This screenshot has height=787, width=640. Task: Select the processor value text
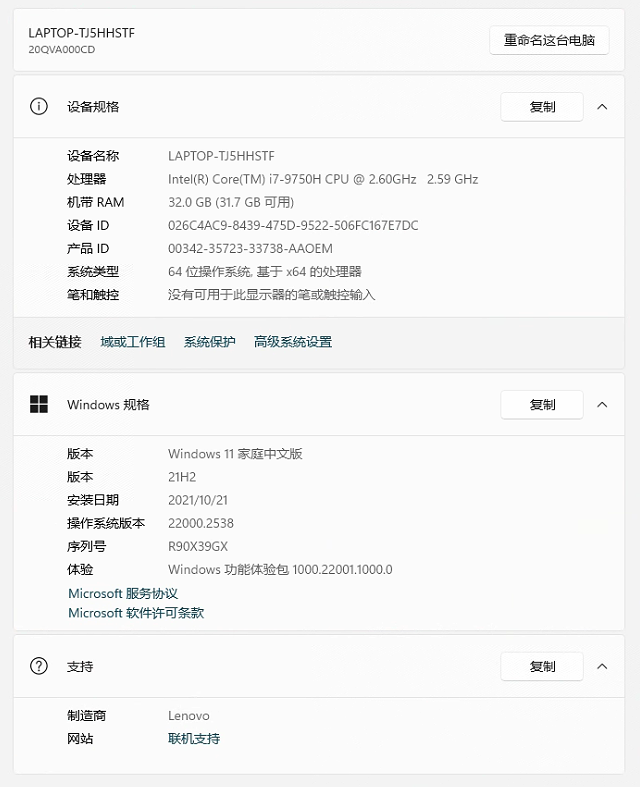[x=323, y=179]
